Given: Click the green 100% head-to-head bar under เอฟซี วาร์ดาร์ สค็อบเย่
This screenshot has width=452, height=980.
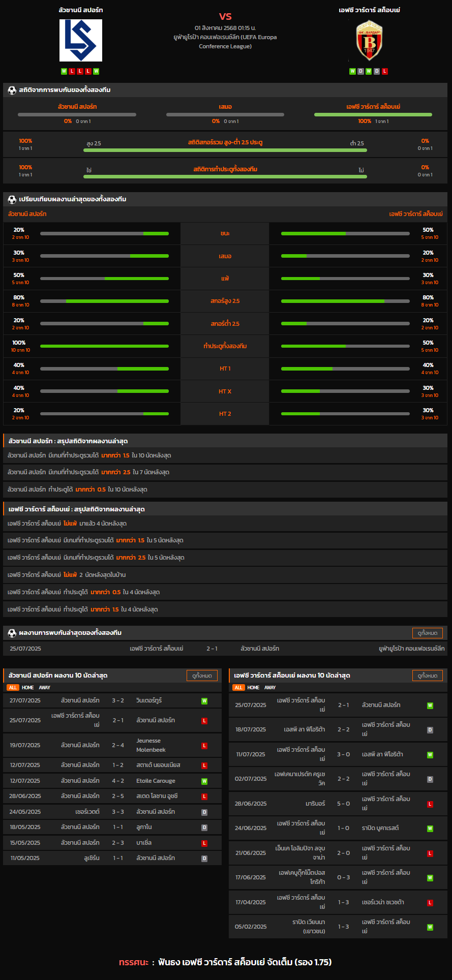Looking at the screenshot, I should (373, 115).
